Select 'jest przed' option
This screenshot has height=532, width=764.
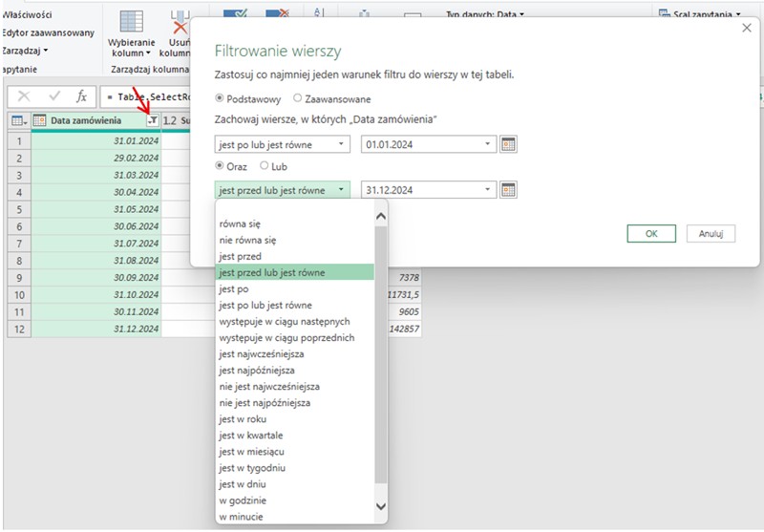[x=294, y=256]
